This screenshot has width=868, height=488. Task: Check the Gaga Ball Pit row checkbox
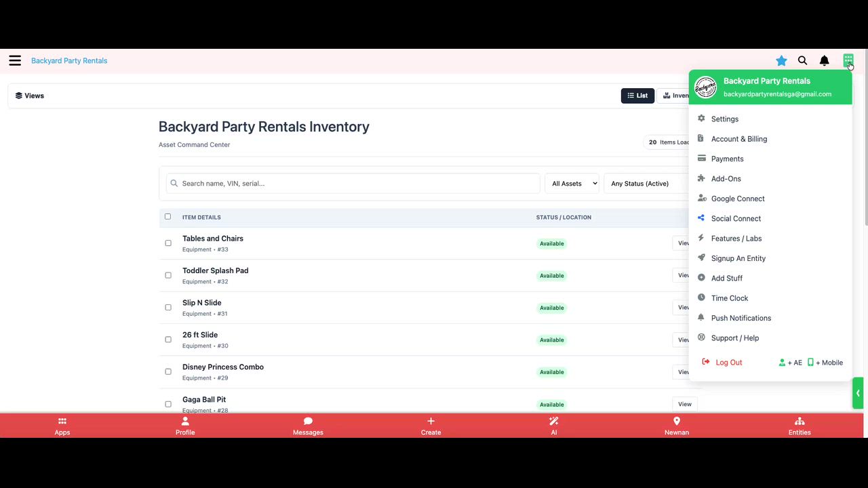click(x=168, y=404)
